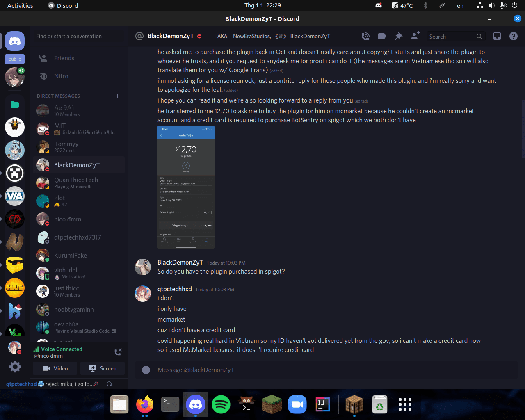525x420 pixels.
Task: Open the Minecraft creeper face server
Action: 15,173
